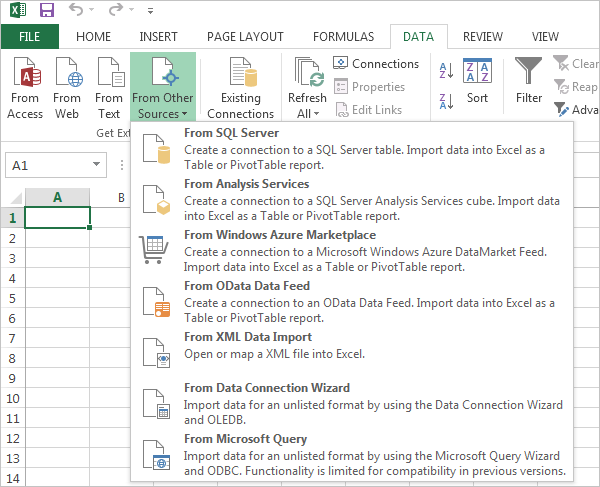Redo the last action
This screenshot has width=600, height=487.
116,10
